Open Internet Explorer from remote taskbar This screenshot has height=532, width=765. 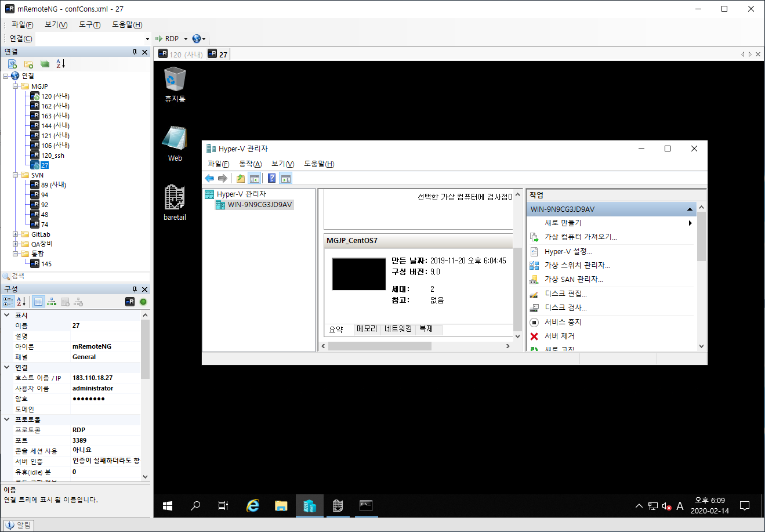(x=253, y=506)
